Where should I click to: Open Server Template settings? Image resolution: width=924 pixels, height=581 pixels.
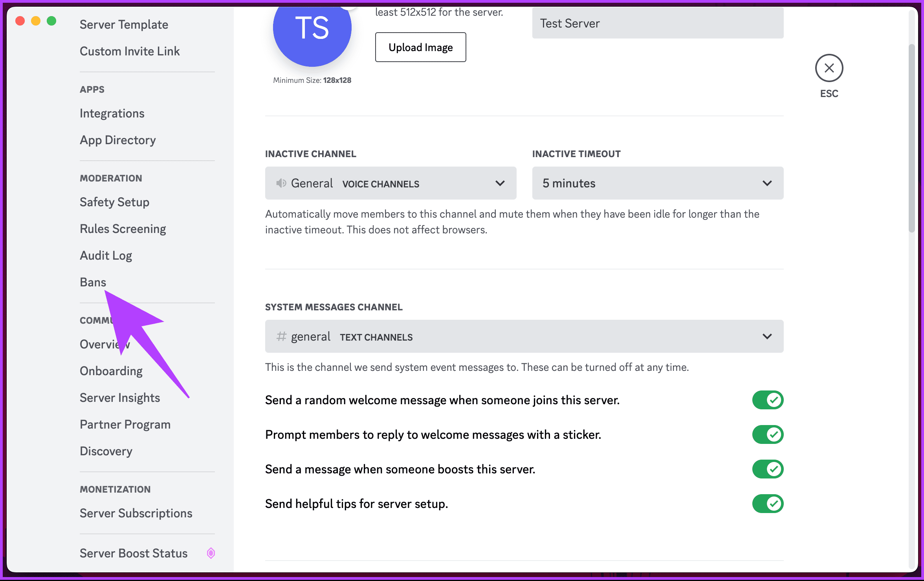coord(124,24)
